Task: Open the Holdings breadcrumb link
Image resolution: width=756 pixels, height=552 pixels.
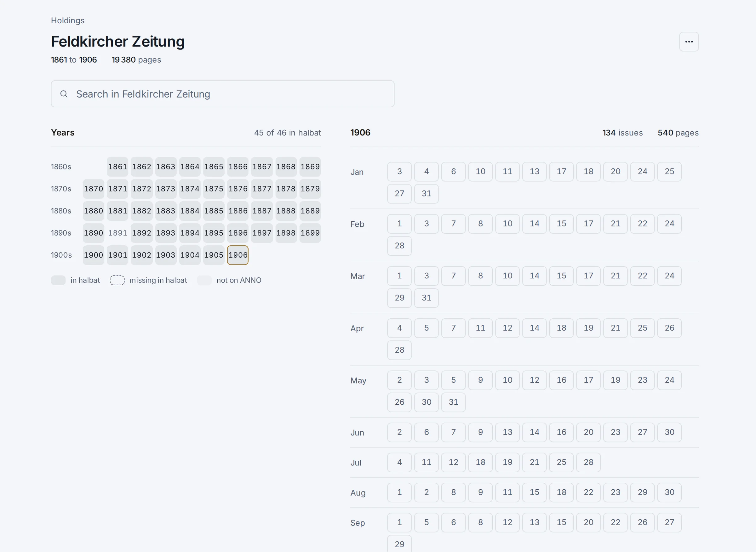Action: pos(67,20)
